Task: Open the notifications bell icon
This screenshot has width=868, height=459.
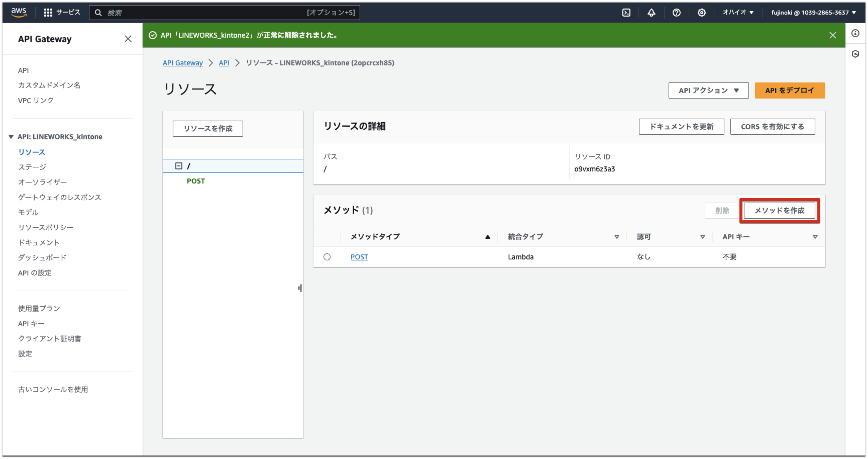Action: pyautogui.click(x=652, y=13)
